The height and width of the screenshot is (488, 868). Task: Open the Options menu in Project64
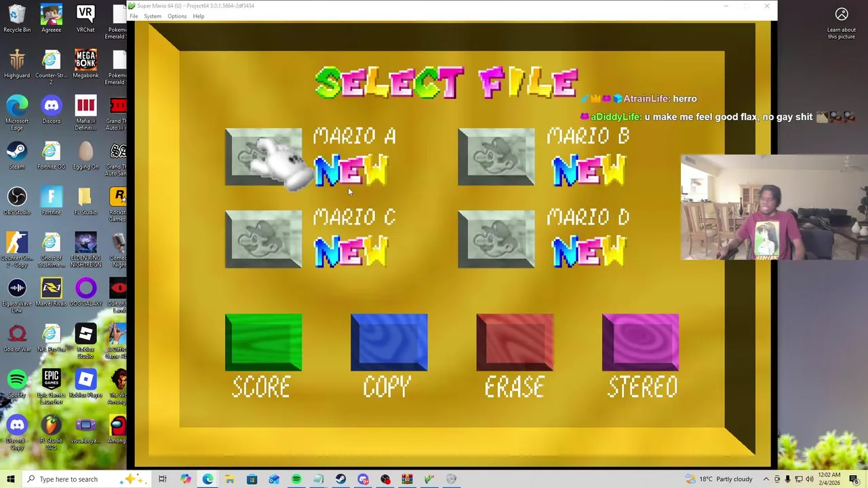(177, 16)
